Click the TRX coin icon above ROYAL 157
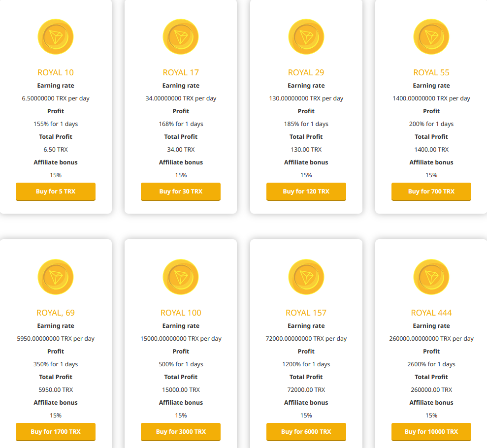Viewport: 487px width, 448px height. click(306, 277)
